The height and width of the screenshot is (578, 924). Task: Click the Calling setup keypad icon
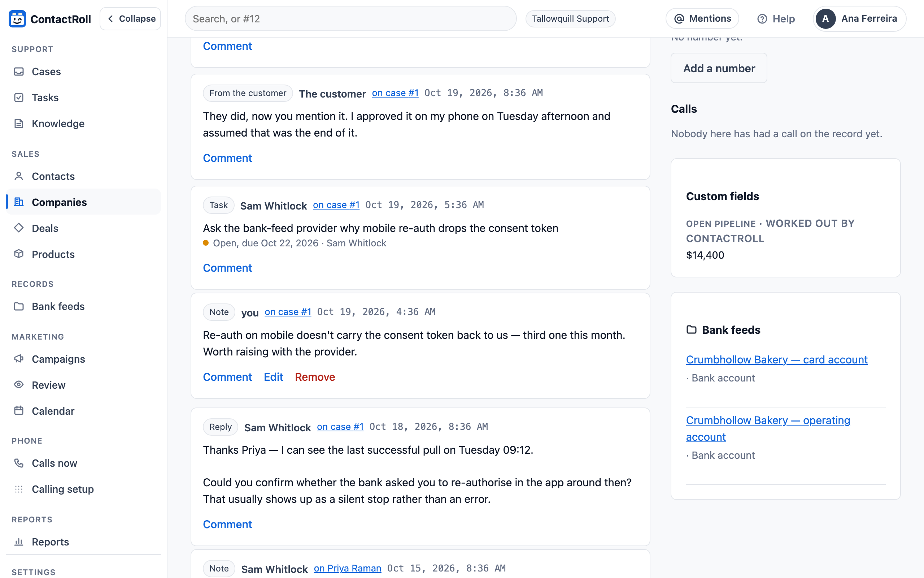point(19,489)
